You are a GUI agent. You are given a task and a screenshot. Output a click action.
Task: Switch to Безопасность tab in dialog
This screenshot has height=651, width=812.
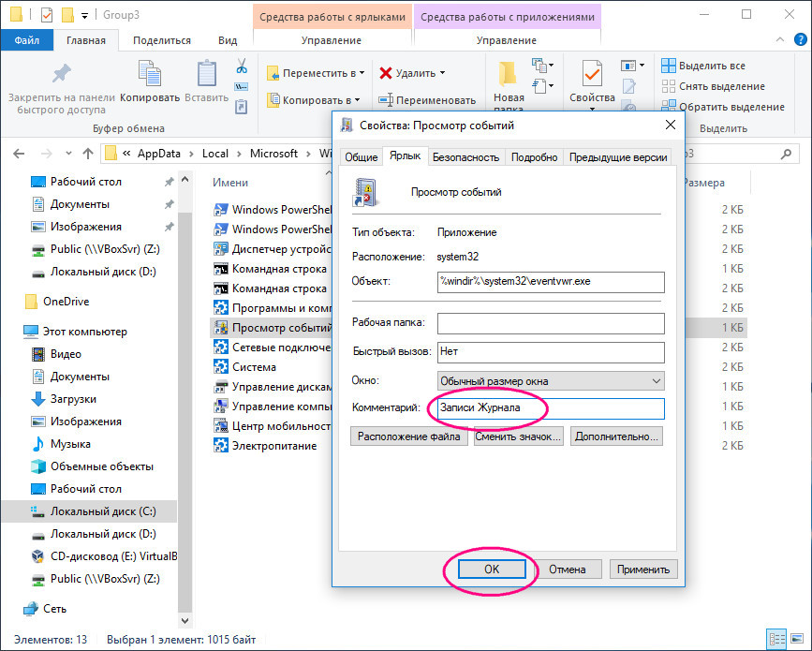[465, 157]
